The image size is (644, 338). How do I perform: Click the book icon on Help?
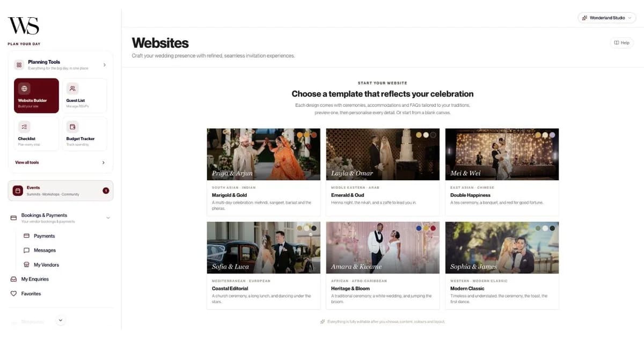[617, 43]
